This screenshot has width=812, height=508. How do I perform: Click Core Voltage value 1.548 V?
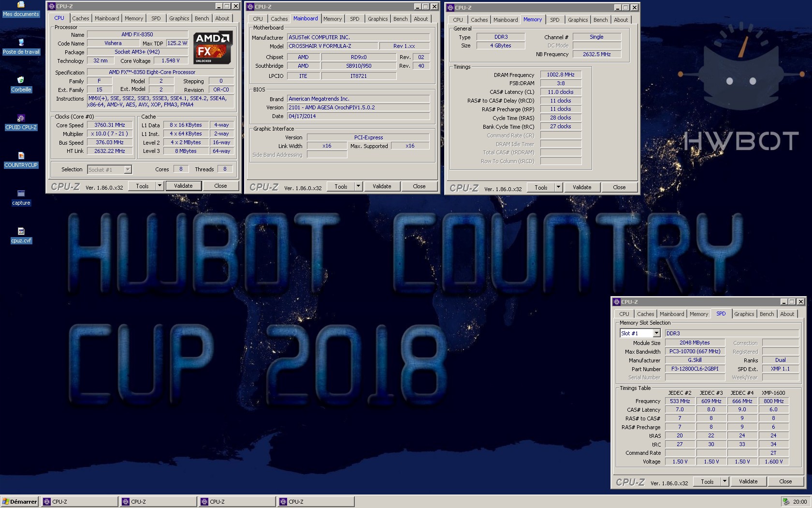170,60
